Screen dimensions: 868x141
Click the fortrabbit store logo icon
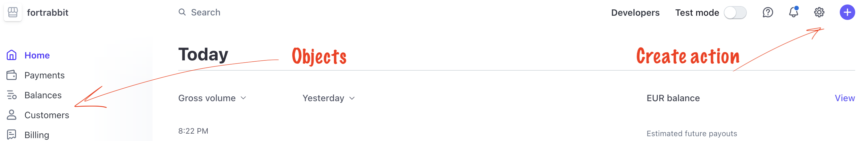coord(13,13)
